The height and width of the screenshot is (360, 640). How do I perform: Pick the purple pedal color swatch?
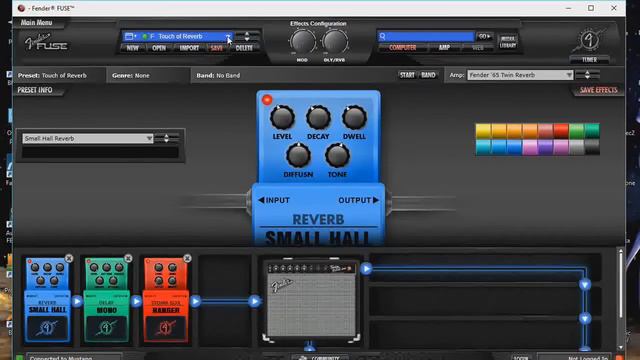tap(545, 147)
